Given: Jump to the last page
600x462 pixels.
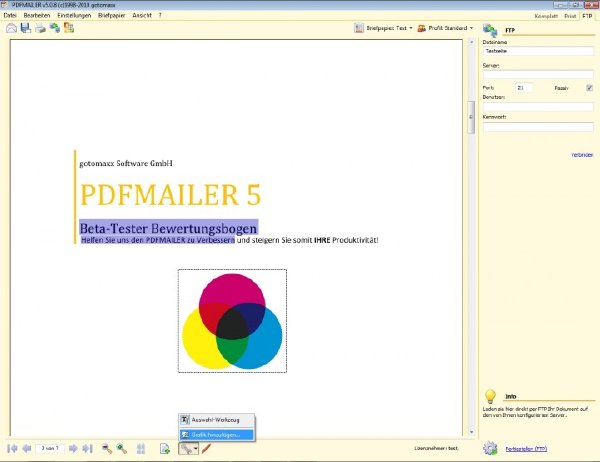Looking at the screenshot, I should (x=88, y=448).
